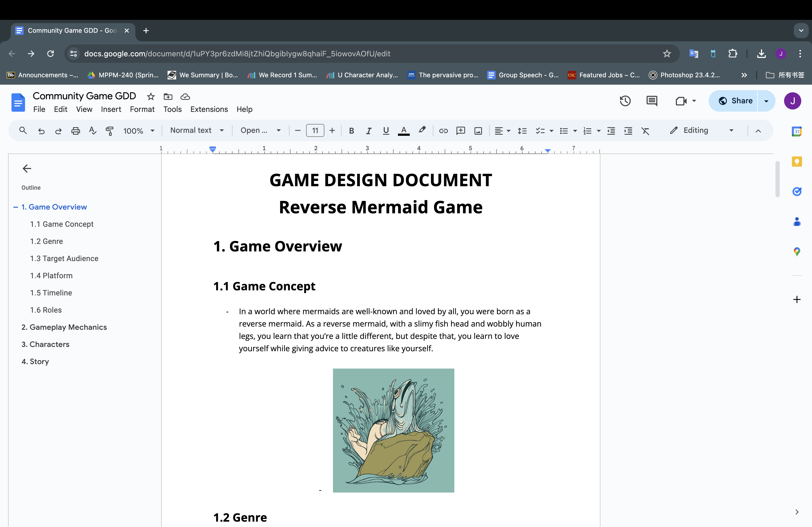Move the document to a folder
This screenshot has width=812, height=527.
[x=168, y=97]
